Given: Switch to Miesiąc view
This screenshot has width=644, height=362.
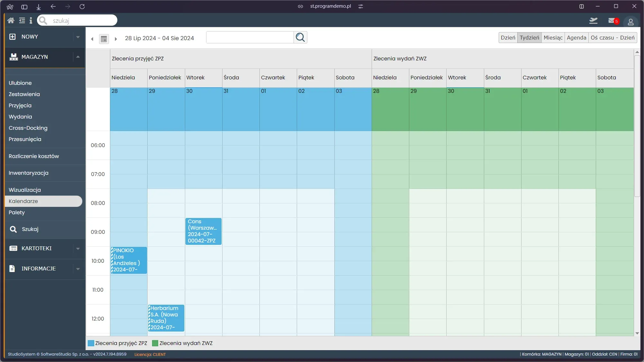Looking at the screenshot, I should [553, 38].
